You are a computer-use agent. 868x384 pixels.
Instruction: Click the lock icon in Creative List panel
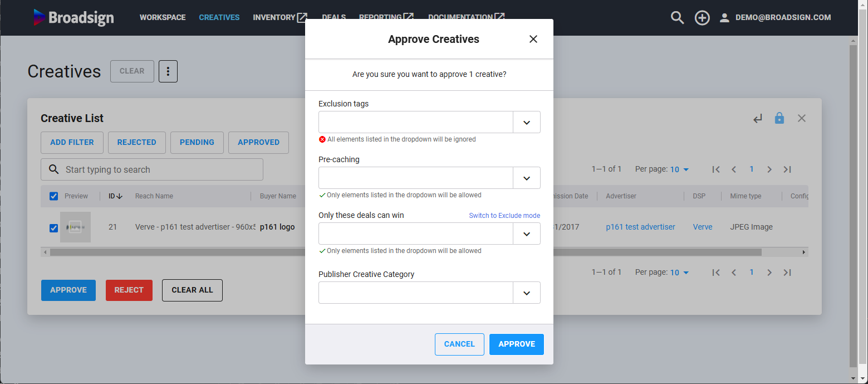pos(779,118)
